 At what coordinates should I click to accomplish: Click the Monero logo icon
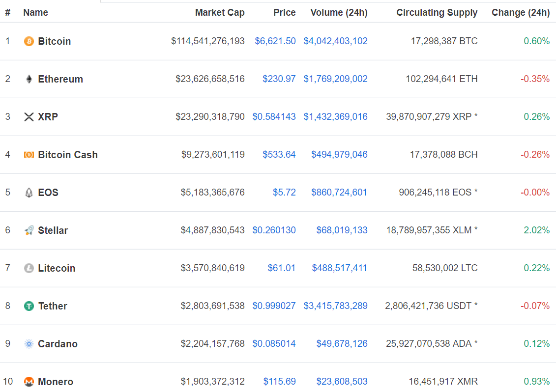pos(29,382)
